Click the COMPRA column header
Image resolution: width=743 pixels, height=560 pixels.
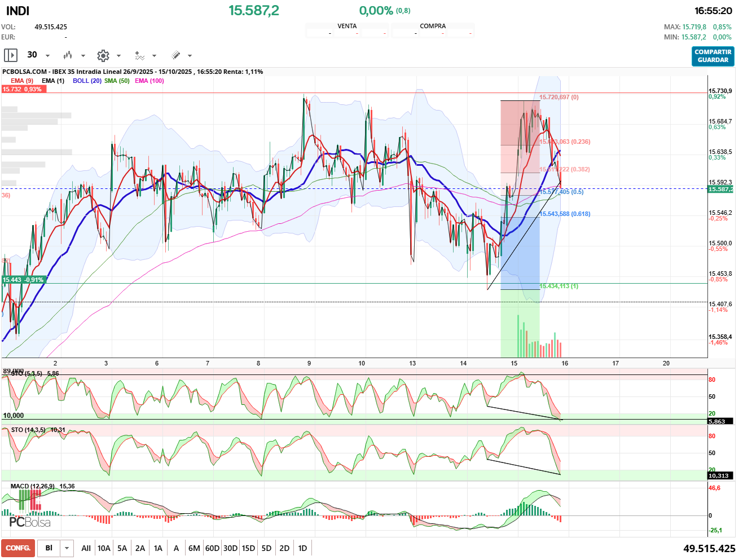tap(433, 26)
